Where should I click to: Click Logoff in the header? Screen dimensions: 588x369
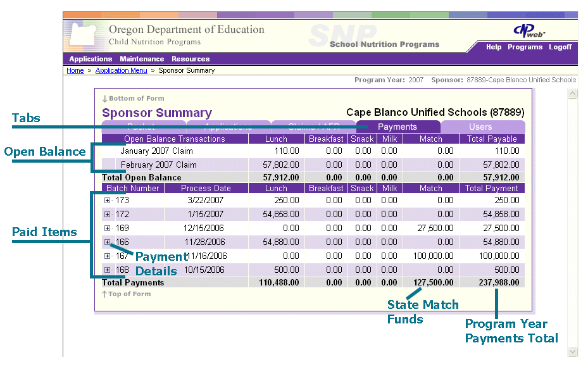pos(560,47)
